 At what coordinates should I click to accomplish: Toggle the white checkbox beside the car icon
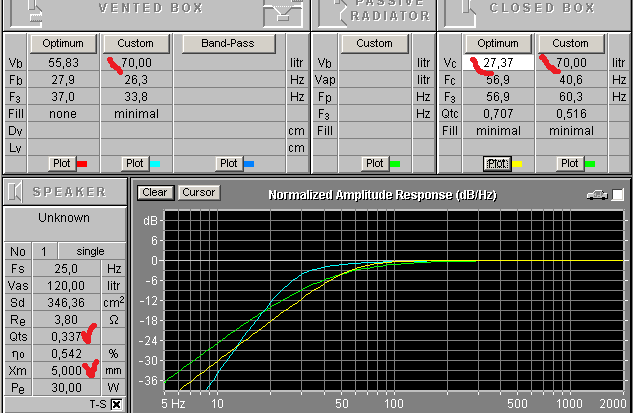tap(618, 195)
